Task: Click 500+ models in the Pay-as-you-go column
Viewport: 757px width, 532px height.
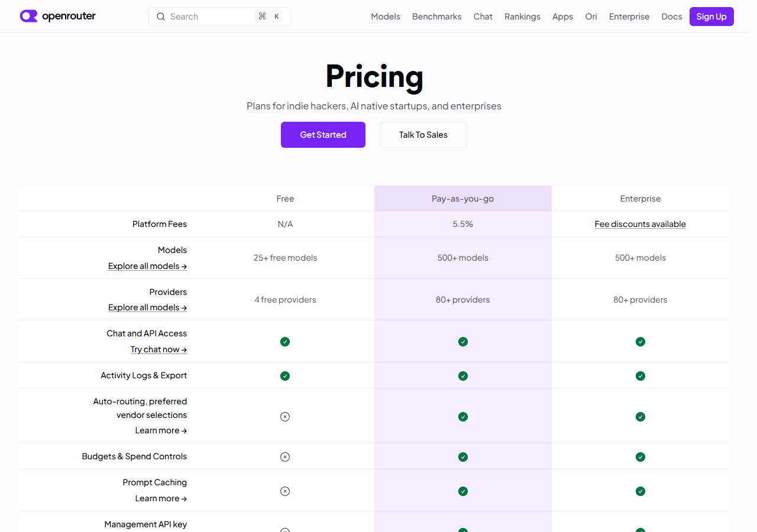Action: point(463,258)
